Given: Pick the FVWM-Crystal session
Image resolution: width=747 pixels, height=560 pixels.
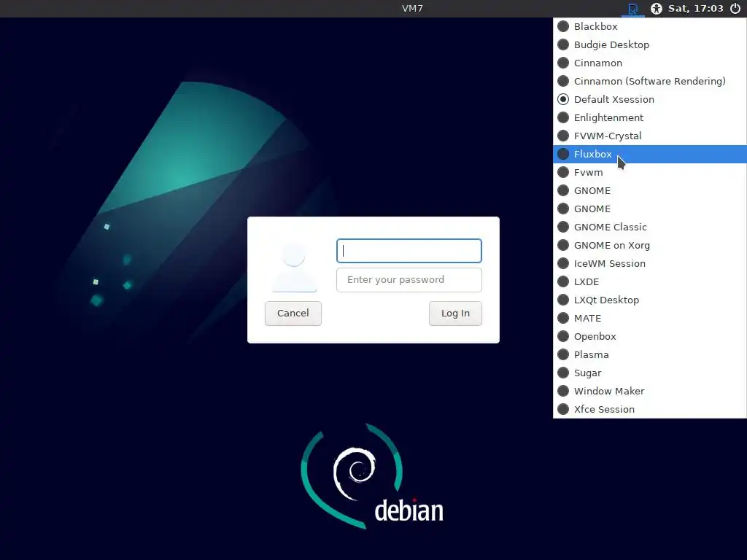Looking at the screenshot, I should 650,136.
